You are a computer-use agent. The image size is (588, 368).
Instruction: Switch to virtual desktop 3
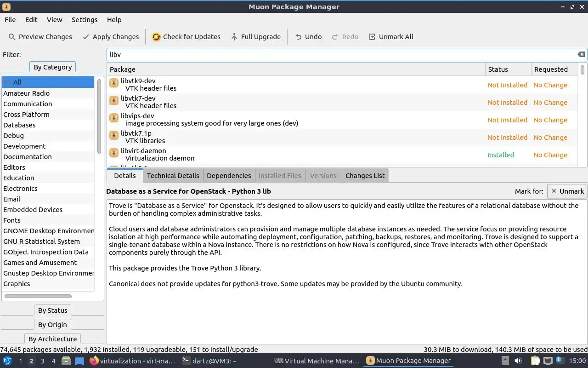[42, 361]
